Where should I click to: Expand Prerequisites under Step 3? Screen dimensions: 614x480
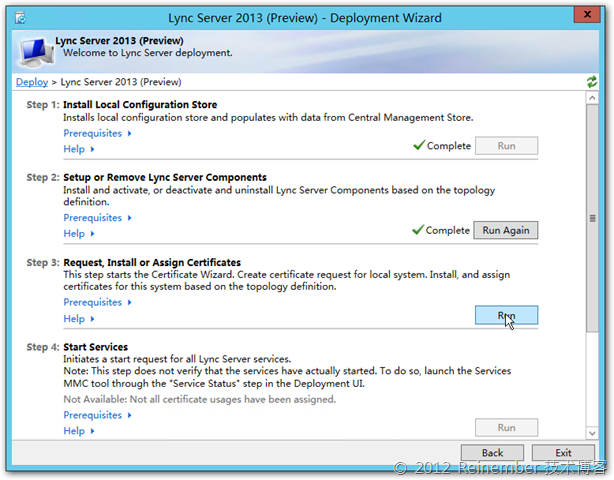point(97,302)
